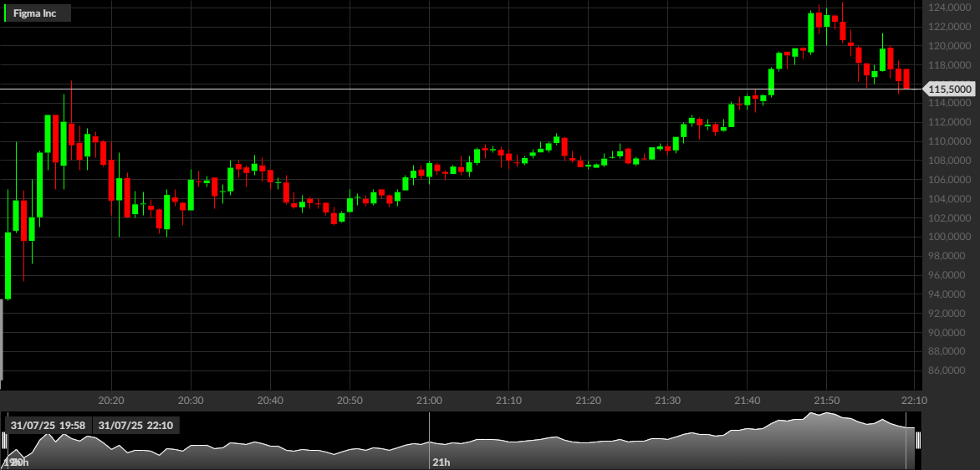The image size is (980, 470).
Task: Click the 100,0000 price axis label
Action: [x=949, y=237]
